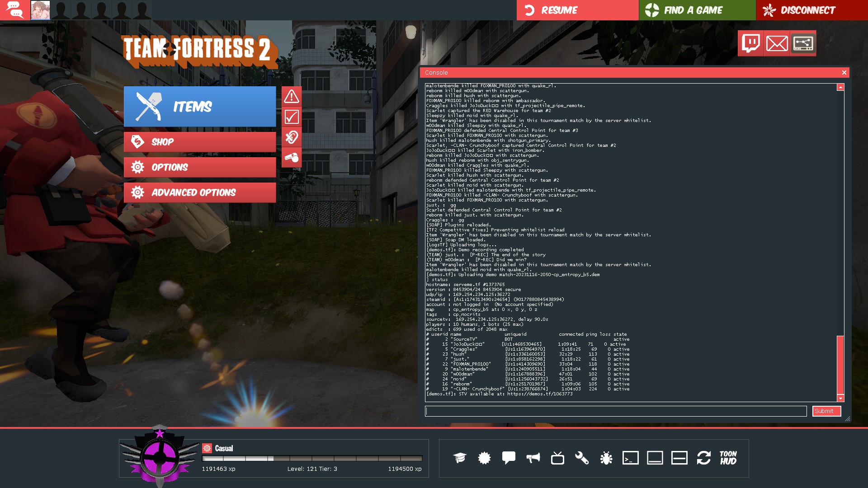Select the player avatar thumbnail
This screenshot has width=868, height=488.
[x=40, y=10]
